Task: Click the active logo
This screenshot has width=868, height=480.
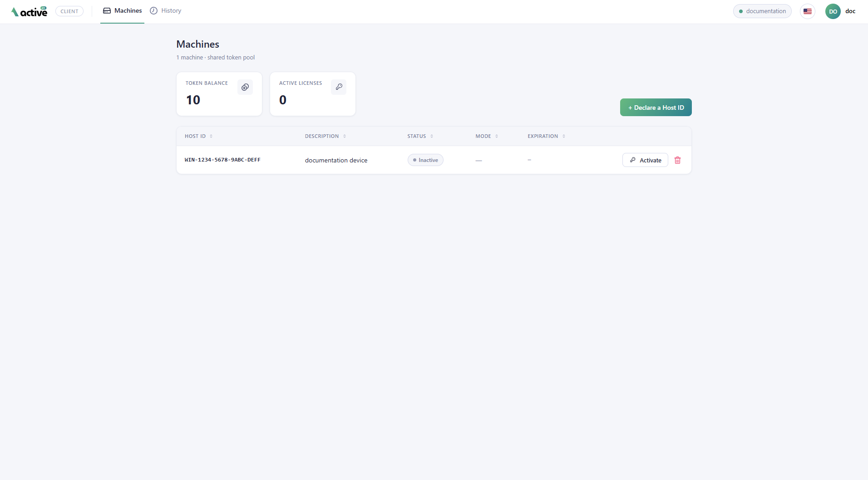Action: [29, 11]
